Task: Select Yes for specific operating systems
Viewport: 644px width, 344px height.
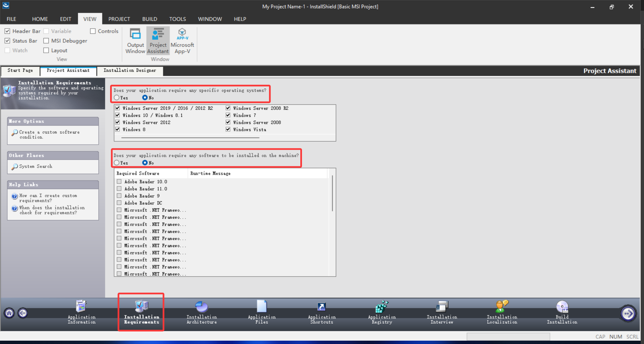Action: [116, 98]
